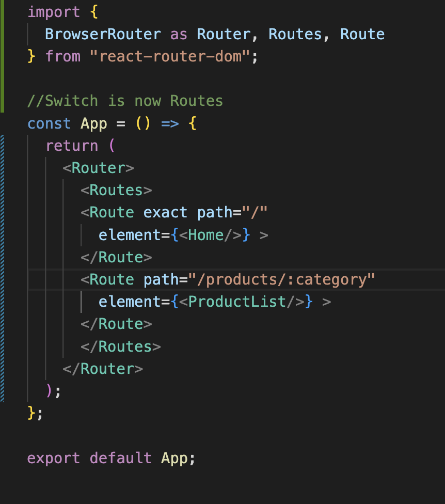Image resolution: width=445 pixels, height=504 pixels.
Task: Click the return keyword inside App
Action: click(71, 145)
